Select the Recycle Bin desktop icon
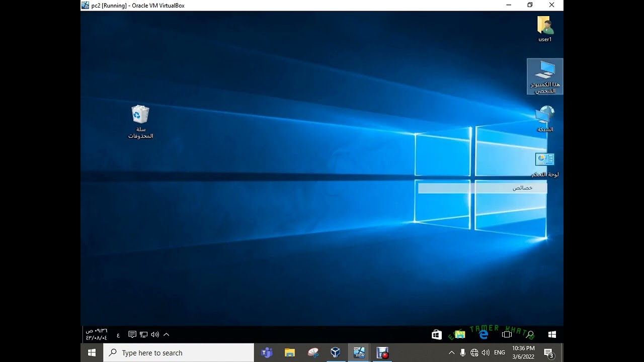 click(140, 122)
